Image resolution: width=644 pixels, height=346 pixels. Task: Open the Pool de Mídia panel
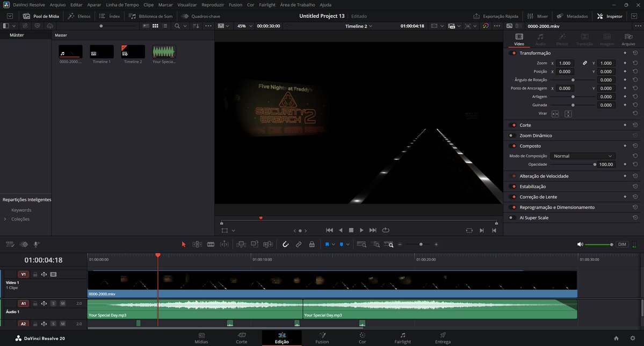(x=41, y=16)
